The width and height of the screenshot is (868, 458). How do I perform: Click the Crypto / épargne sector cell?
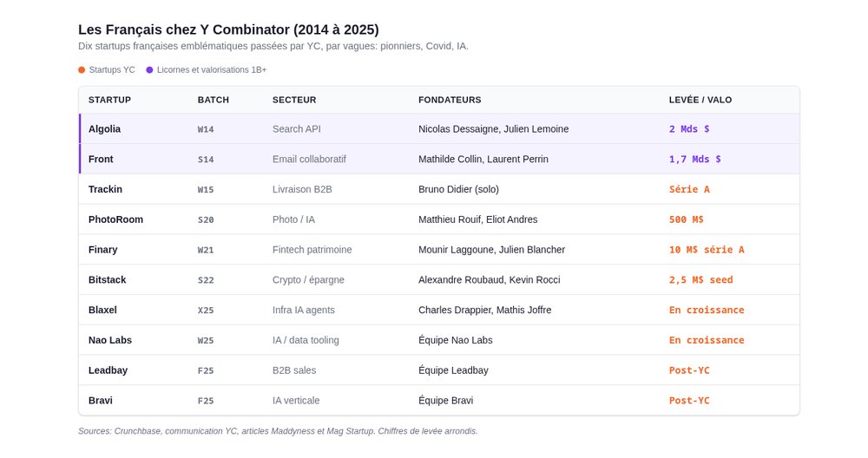308,279
